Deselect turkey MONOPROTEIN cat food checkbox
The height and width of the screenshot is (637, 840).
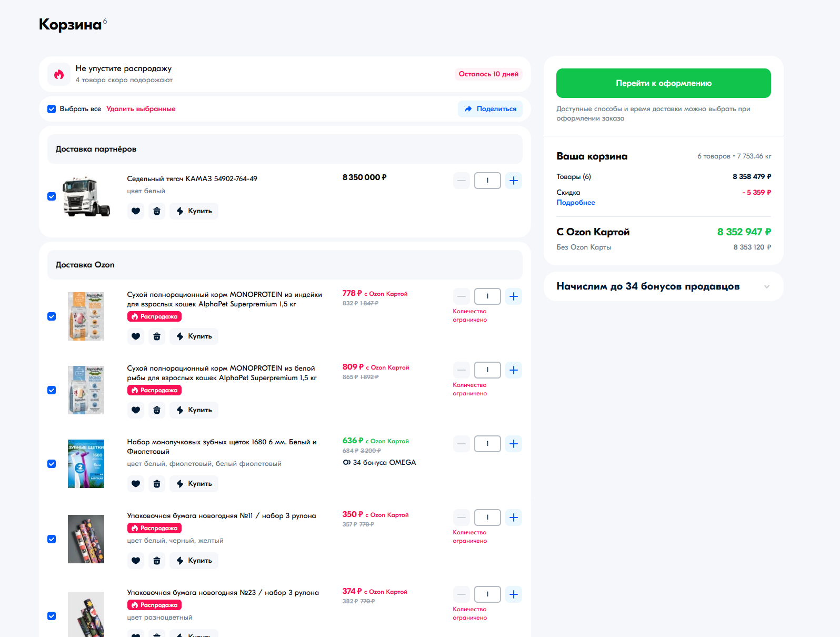tap(52, 316)
